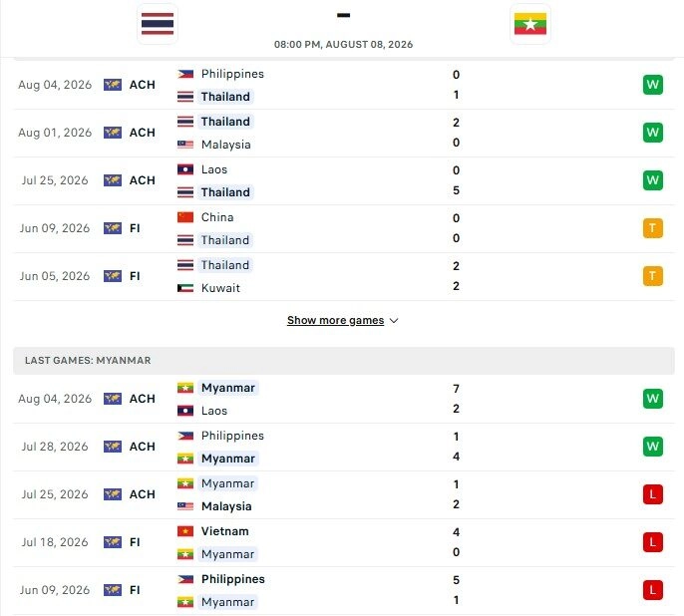Open Philippines in the Jun 09 Myanmar game
684x616 pixels.
coord(233,579)
